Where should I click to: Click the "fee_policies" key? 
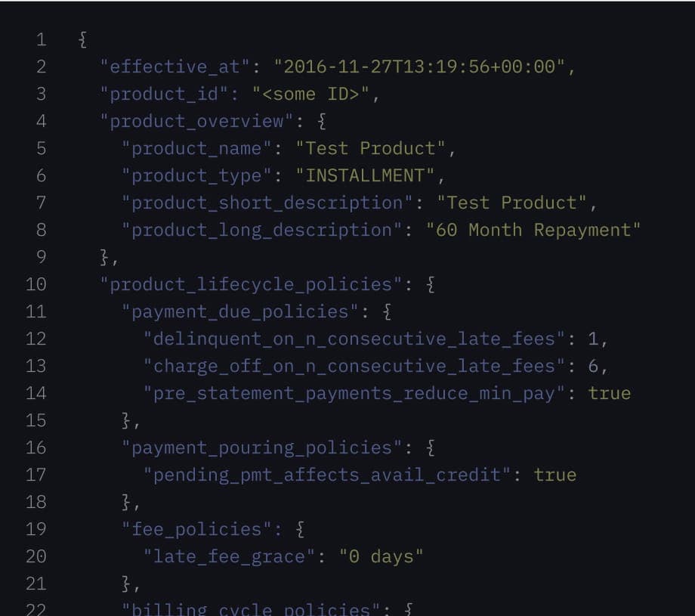(197, 529)
